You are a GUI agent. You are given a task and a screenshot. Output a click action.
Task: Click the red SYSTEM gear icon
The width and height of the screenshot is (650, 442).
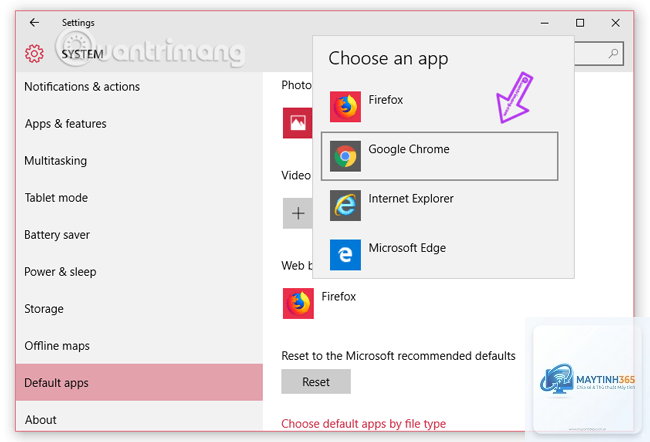[x=34, y=54]
